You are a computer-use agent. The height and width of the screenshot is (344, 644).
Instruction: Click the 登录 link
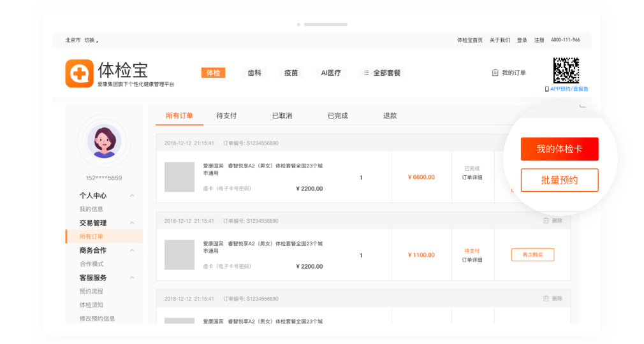pyautogui.click(x=522, y=40)
